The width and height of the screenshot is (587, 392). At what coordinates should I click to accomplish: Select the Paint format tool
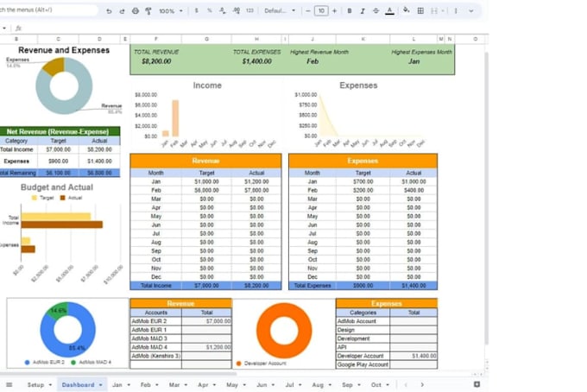click(x=148, y=11)
